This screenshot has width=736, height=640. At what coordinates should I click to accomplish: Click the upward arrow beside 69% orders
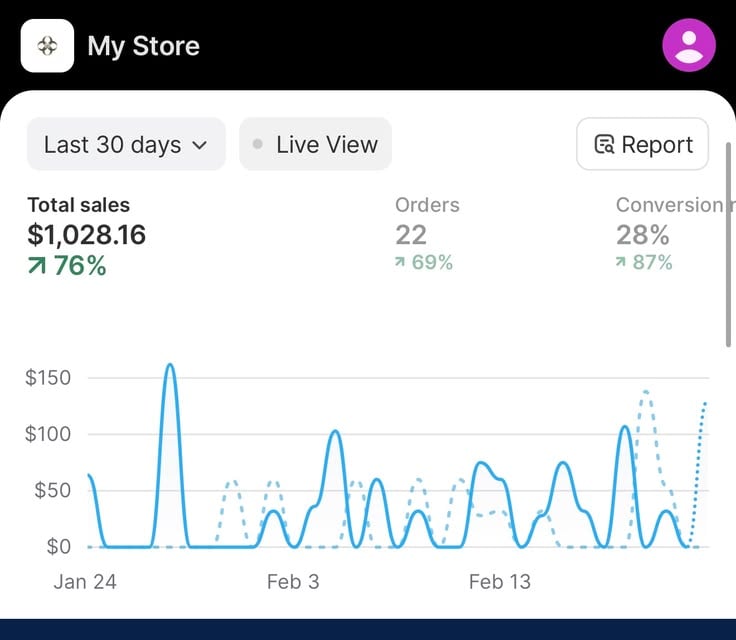[399, 262]
